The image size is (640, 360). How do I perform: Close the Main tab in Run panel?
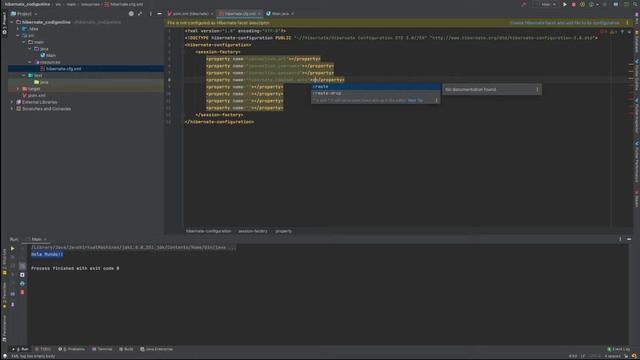point(45,239)
